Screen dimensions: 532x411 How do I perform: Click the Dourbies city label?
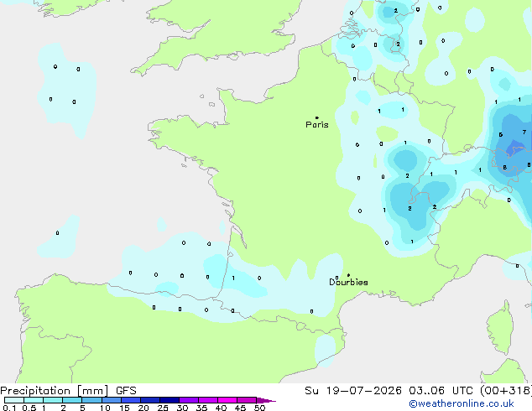(348, 282)
